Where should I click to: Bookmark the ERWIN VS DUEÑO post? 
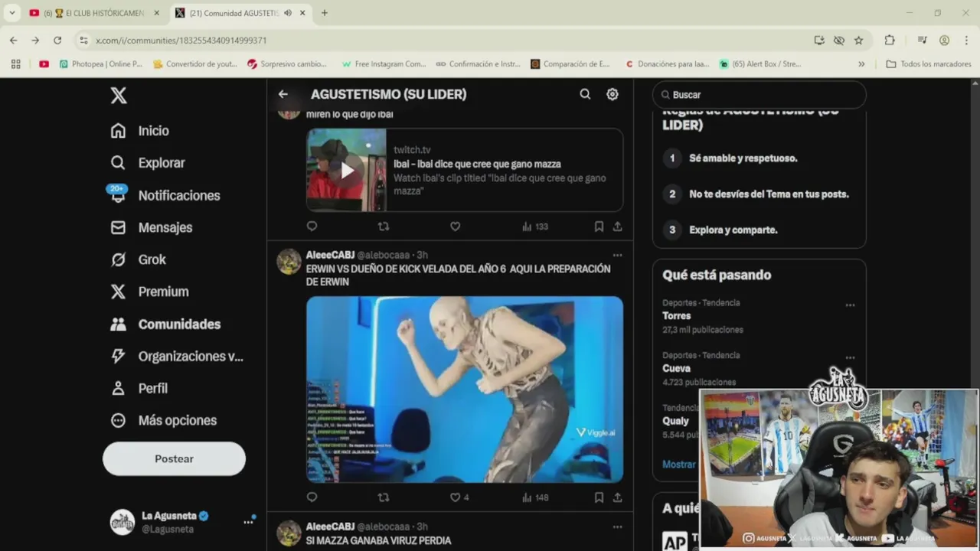tap(599, 497)
